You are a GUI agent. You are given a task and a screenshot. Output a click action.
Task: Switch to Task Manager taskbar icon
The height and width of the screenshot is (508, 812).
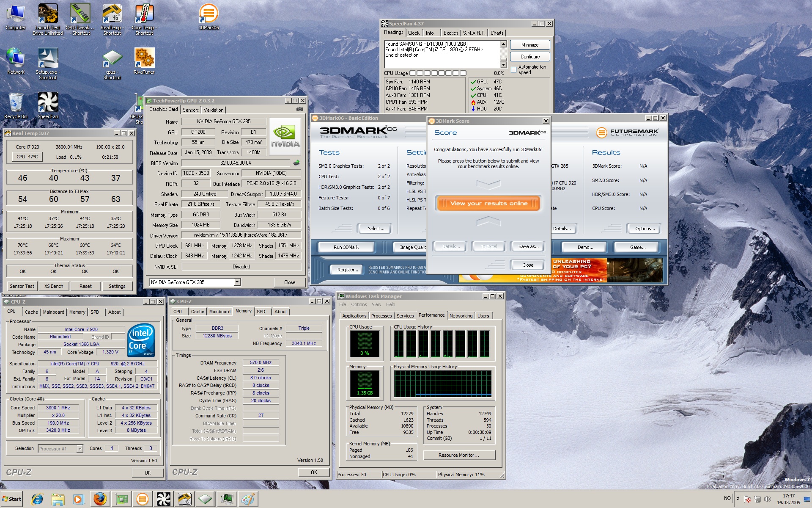(x=227, y=500)
